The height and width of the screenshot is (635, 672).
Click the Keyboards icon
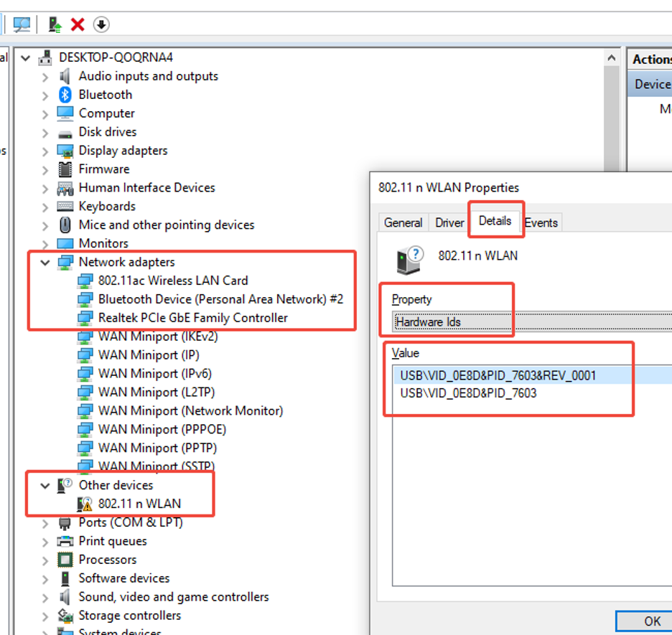65,207
